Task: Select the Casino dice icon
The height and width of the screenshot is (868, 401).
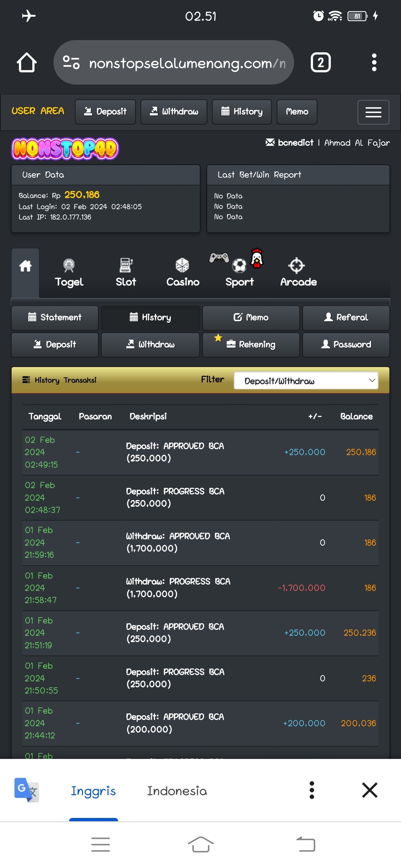Action: click(182, 266)
